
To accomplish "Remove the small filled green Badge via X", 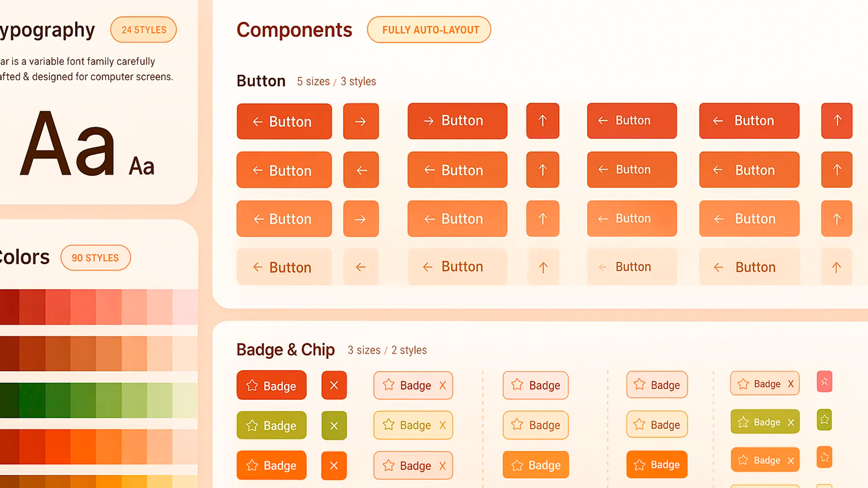I will click(x=791, y=422).
